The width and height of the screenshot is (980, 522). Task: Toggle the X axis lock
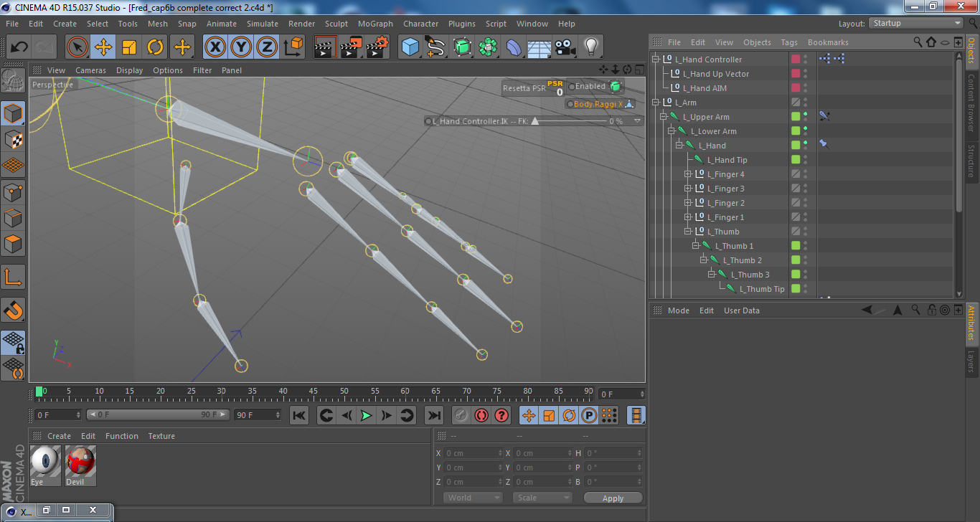tap(215, 47)
